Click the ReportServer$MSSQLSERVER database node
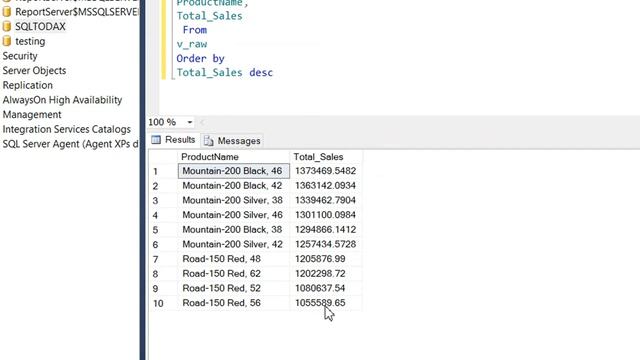The image size is (640, 360). coord(77,12)
